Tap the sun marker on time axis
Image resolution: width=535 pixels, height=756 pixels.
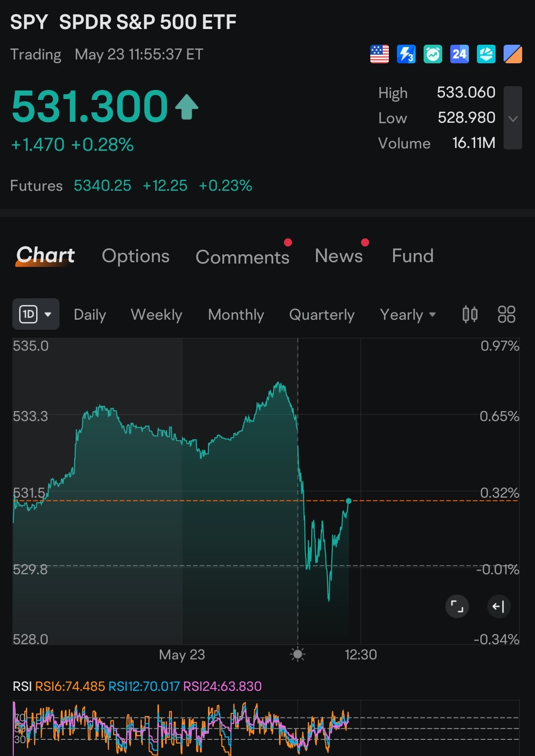298,655
